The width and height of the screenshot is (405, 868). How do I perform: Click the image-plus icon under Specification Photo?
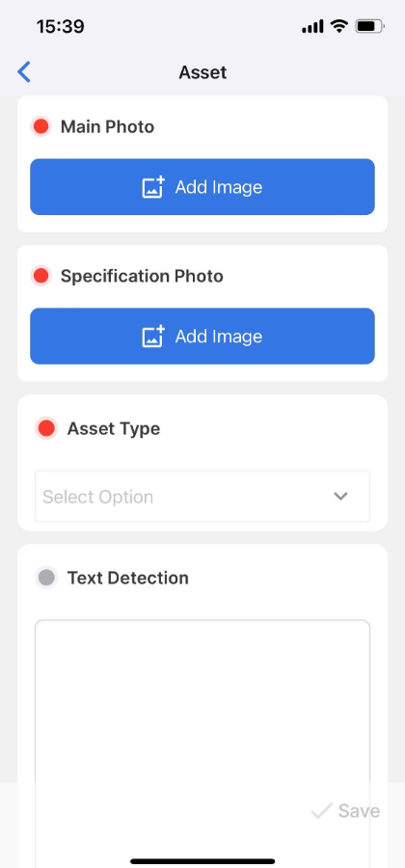coord(153,337)
